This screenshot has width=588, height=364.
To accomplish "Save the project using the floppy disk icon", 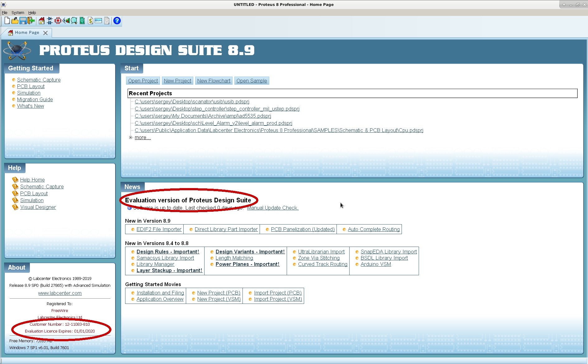I will 23,21.
